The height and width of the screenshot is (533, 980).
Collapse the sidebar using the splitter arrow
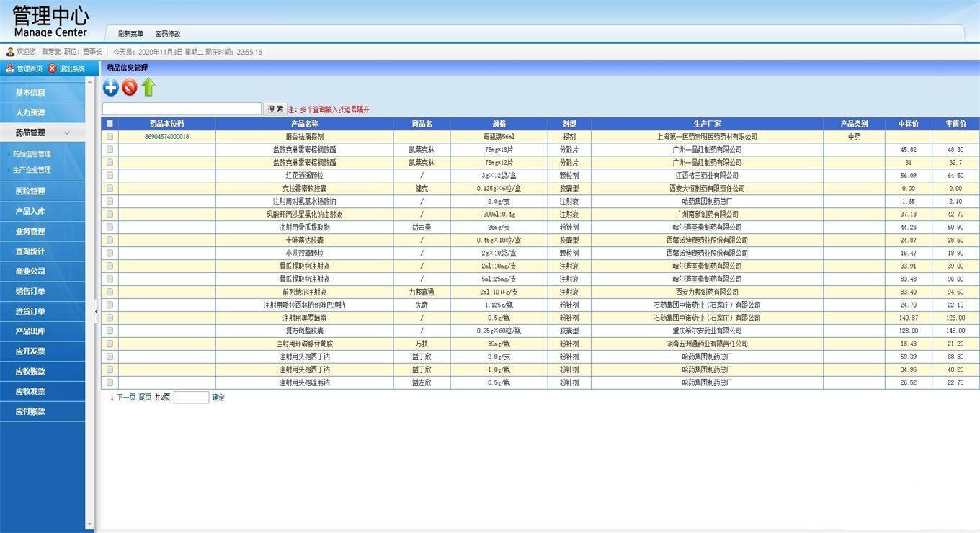click(x=97, y=311)
